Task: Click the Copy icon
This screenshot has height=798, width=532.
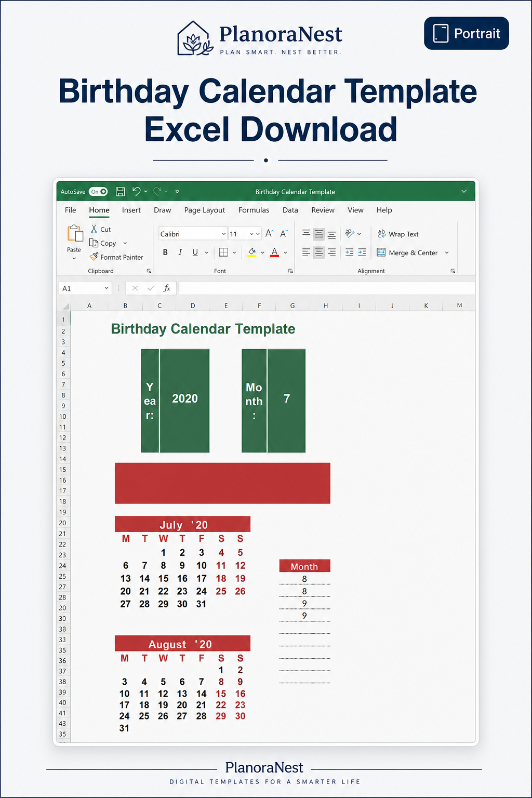Action: point(94,243)
